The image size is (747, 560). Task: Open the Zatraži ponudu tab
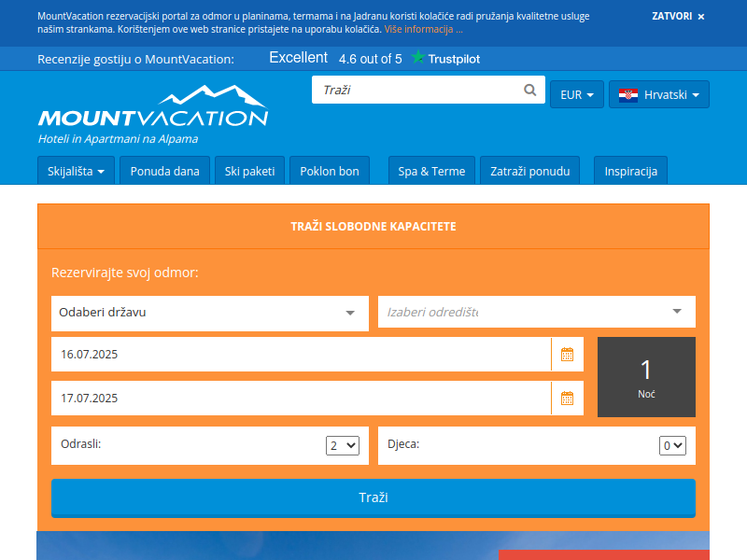[529, 171]
